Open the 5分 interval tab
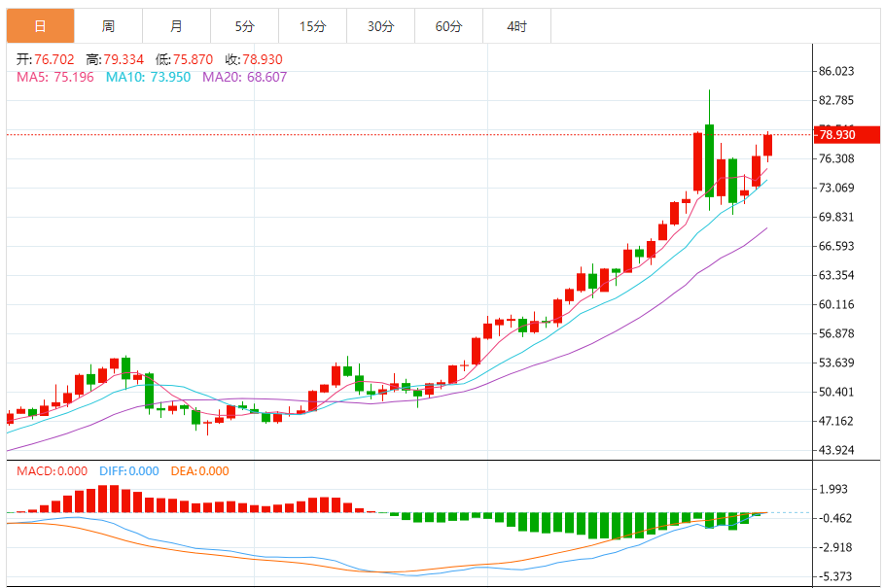The height and width of the screenshot is (588, 885). click(x=244, y=26)
